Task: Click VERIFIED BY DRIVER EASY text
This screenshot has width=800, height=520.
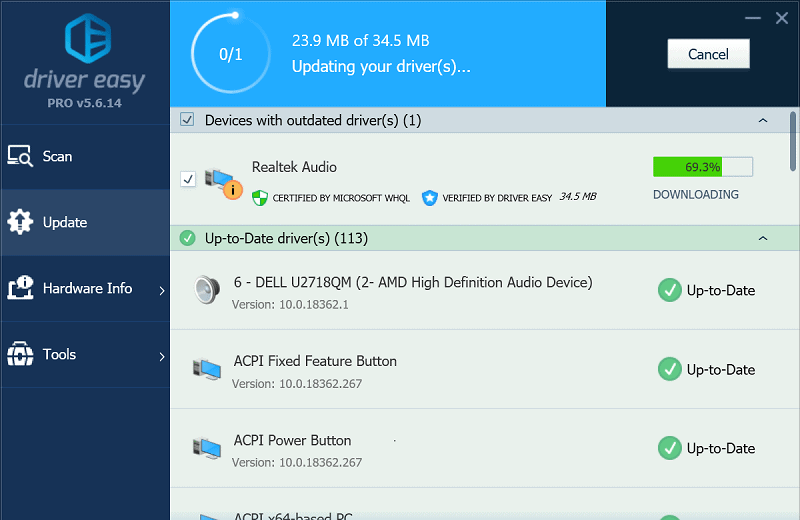Action: [497, 198]
